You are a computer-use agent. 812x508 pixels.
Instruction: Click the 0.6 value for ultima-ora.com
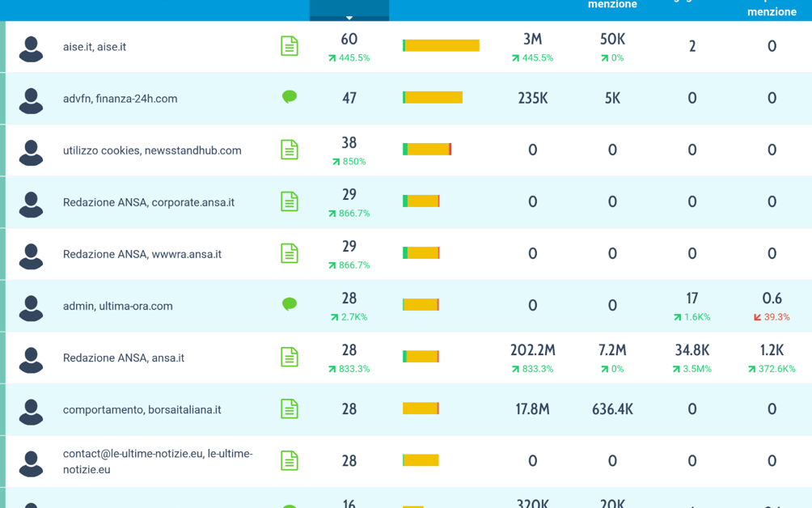[772, 298]
